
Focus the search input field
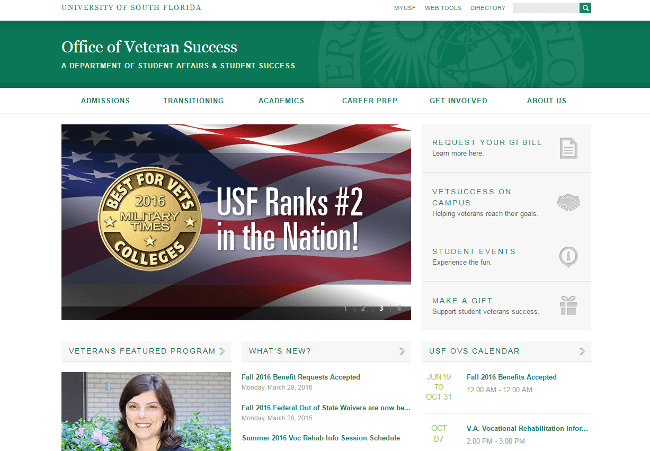point(546,8)
